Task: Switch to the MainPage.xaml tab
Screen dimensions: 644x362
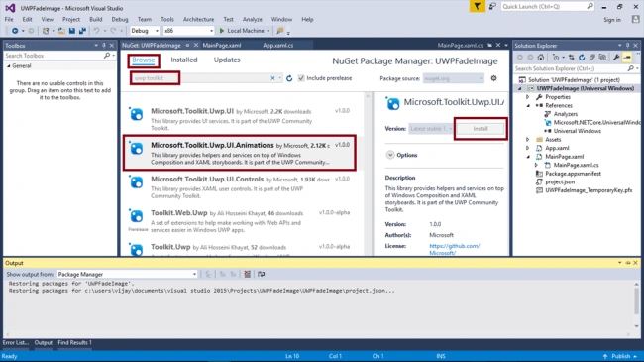Action: (222, 46)
